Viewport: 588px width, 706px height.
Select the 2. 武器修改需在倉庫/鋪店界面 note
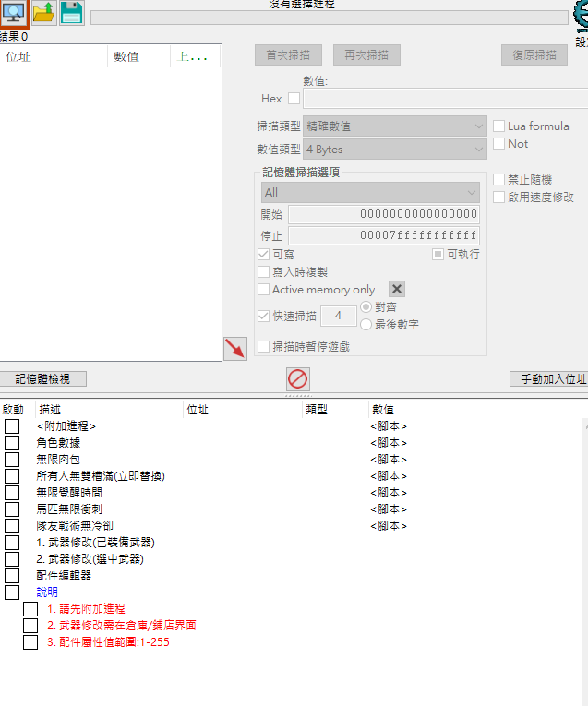click(x=122, y=626)
